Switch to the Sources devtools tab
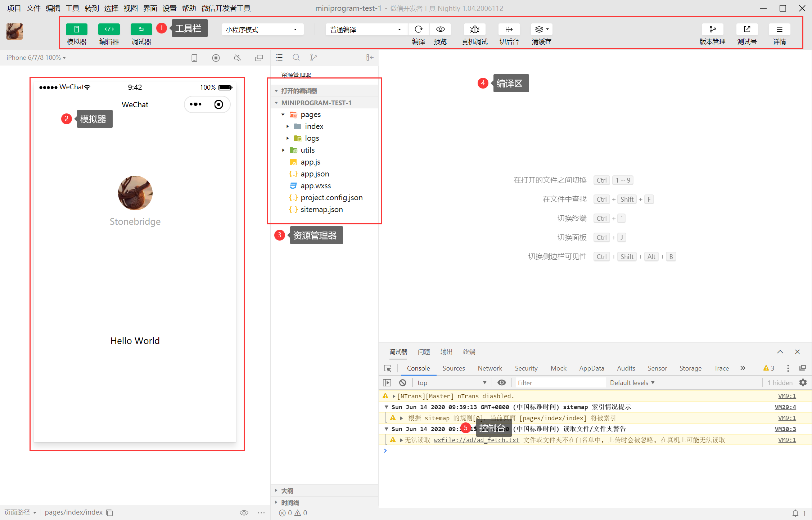Viewport: 812px width, 520px height. [454, 368]
